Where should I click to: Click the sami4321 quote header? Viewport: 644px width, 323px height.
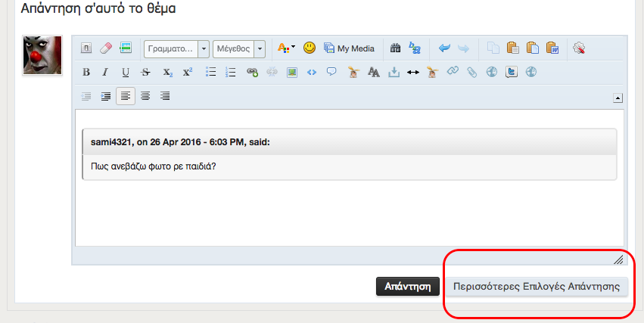point(350,142)
